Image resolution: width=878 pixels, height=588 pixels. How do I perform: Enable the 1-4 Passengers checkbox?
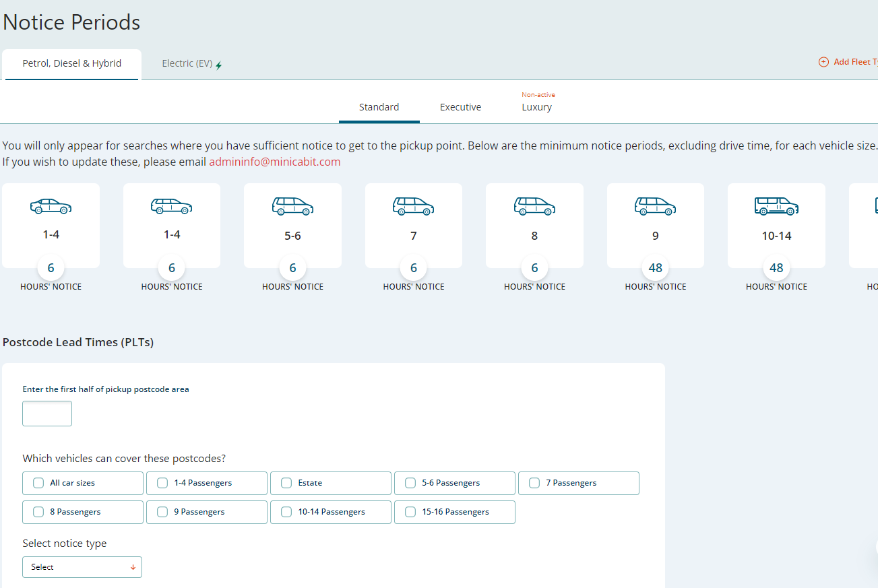162,483
